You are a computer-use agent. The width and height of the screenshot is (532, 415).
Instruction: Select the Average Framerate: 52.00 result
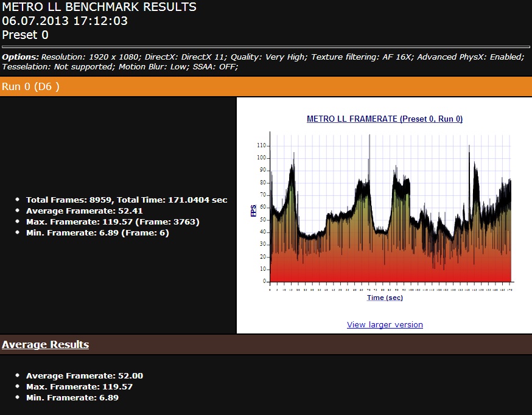coord(85,375)
